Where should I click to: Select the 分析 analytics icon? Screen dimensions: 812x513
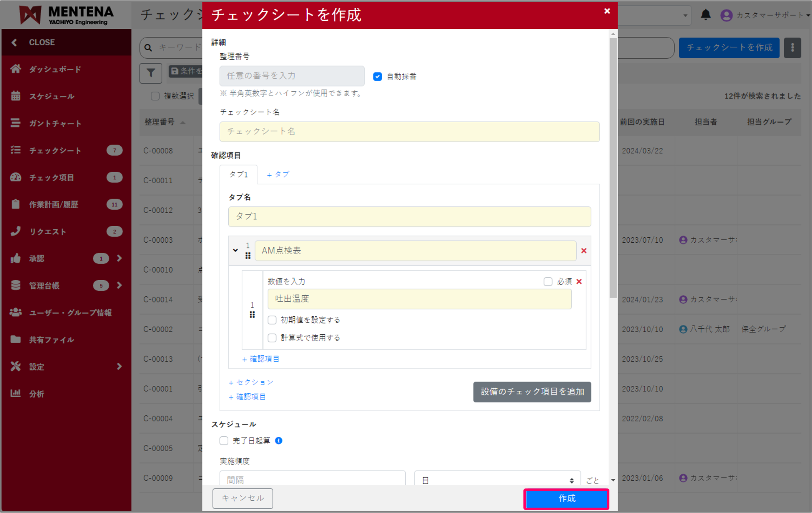pyautogui.click(x=16, y=393)
